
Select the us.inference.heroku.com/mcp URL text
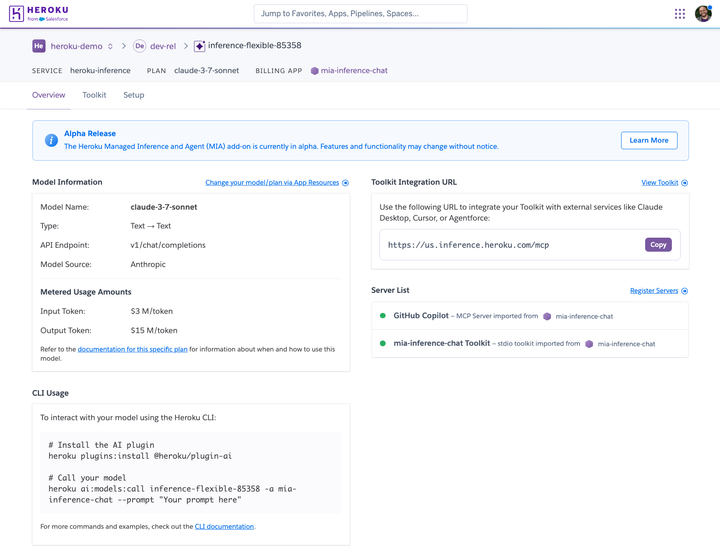[x=468, y=245]
